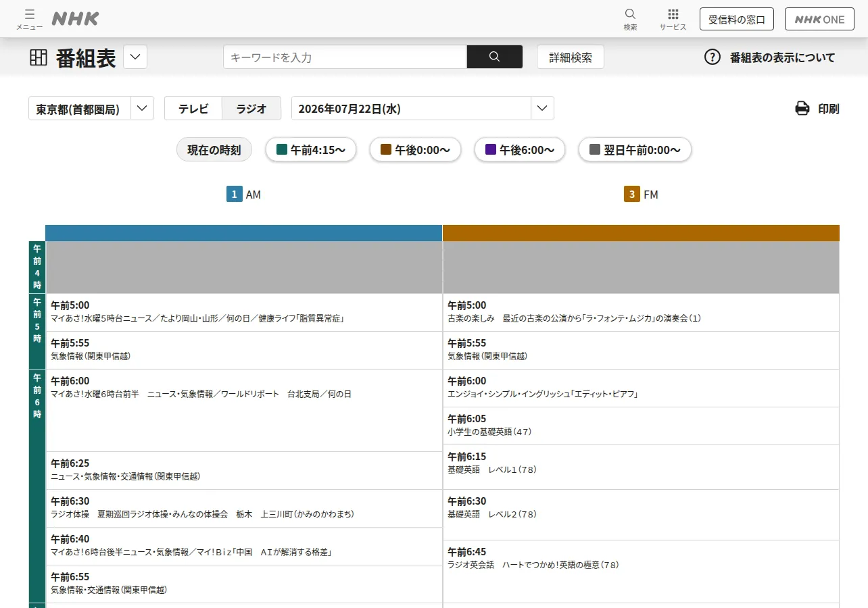This screenshot has width=868, height=608.
Task: Open AM 午前6:55 気象情報・交通情報 program
Action: point(243,584)
